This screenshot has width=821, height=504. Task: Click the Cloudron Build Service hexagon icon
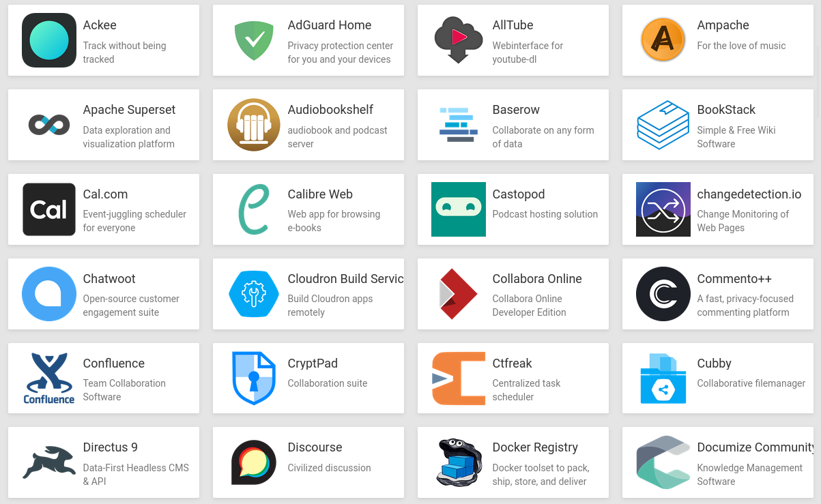tap(254, 294)
